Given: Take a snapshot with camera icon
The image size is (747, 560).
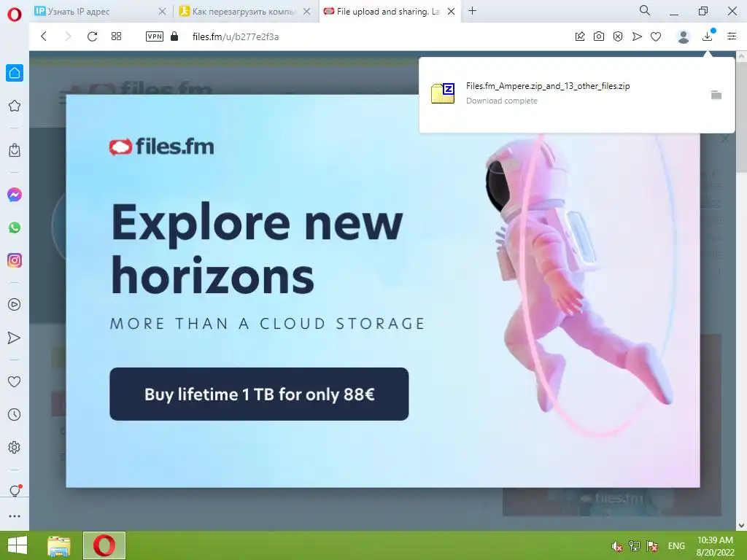Looking at the screenshot, I should pos(599,36).
